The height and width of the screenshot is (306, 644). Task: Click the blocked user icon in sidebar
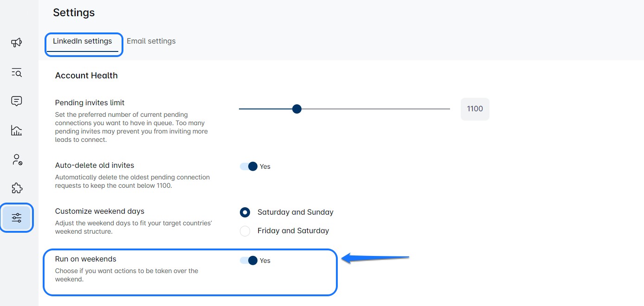click(17, 160)
